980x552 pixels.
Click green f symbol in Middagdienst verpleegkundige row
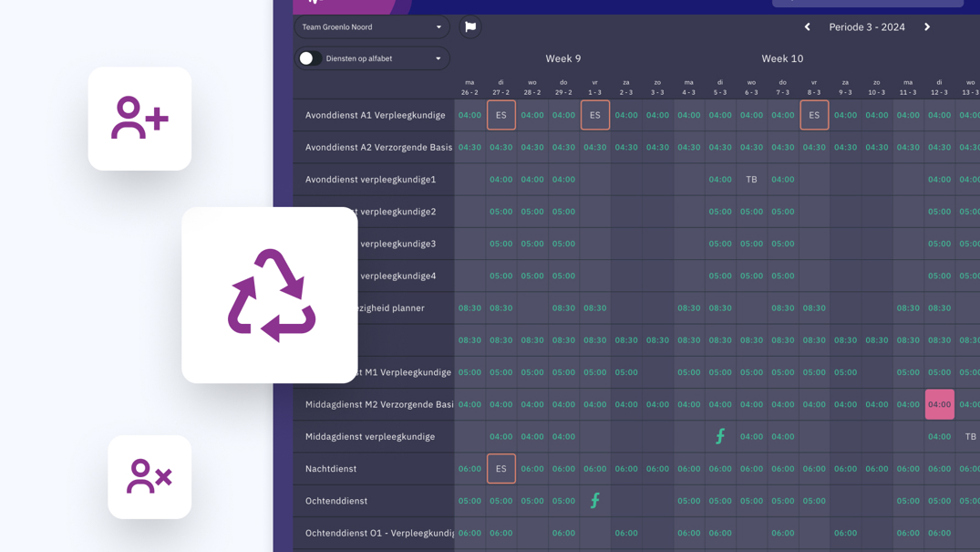pos(720,436)
